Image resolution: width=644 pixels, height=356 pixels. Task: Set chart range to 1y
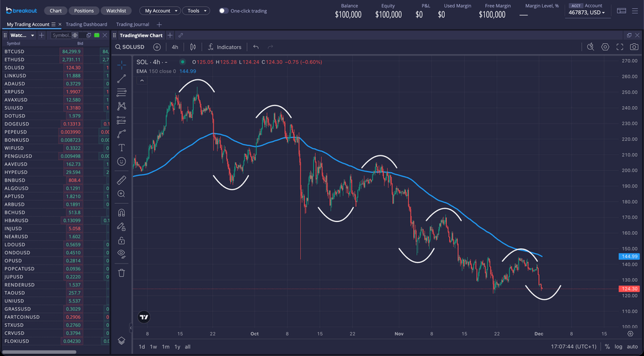(177, 347)
